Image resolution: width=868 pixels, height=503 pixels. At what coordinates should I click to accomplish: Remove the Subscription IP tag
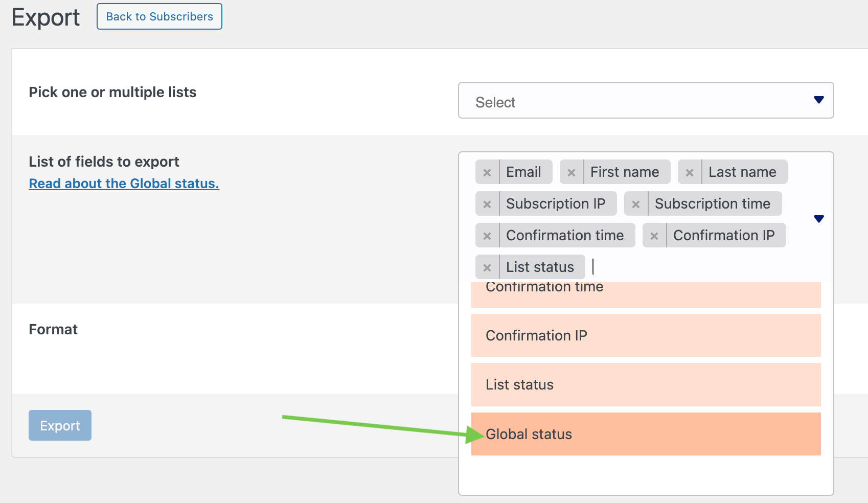487,204
